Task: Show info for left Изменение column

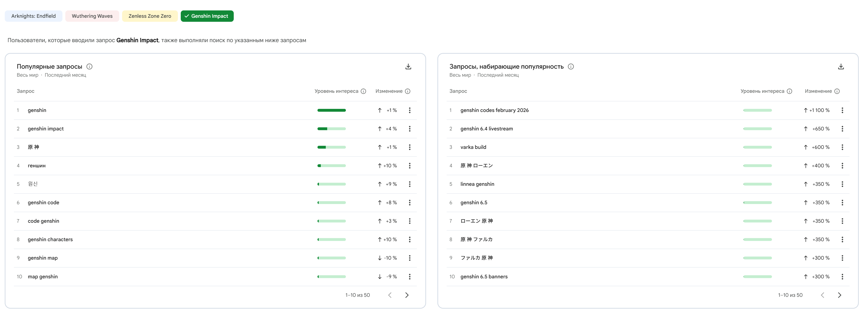Action: pos(407,91)
